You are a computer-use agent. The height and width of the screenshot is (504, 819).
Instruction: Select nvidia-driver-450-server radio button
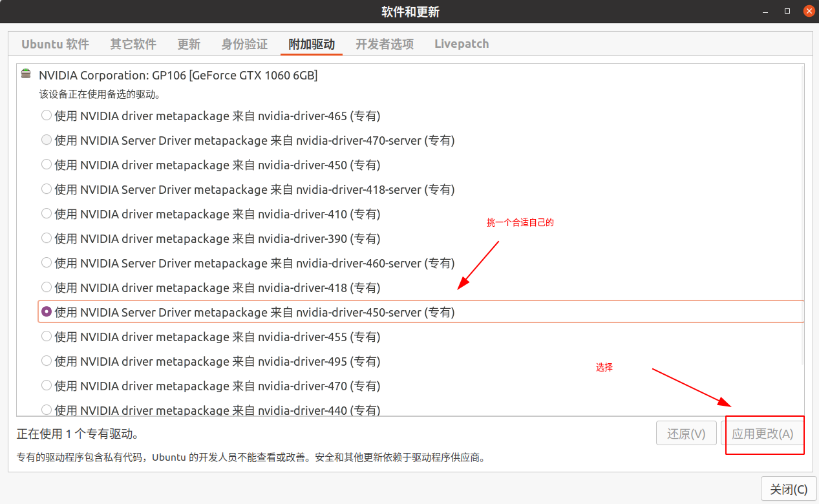pos(47,311)
